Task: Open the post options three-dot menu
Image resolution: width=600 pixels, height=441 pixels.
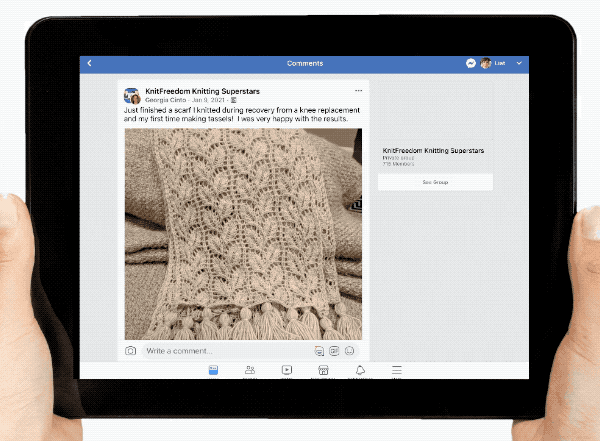Action: [x=358, y=91]
